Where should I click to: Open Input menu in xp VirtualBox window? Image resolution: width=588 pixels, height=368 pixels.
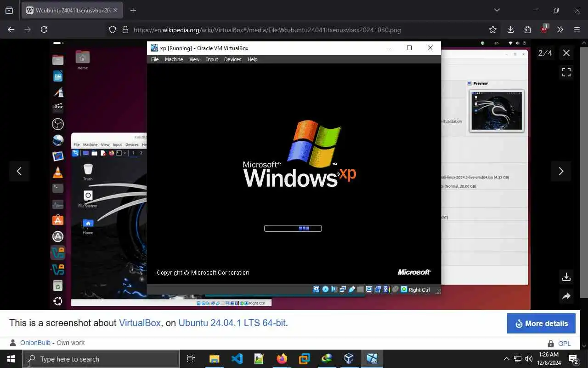(212, 59)
